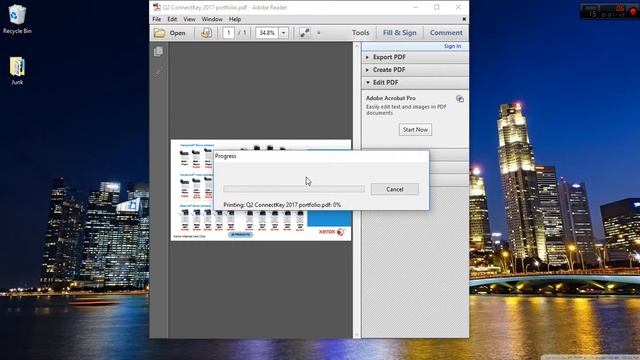Viewport: 640px width, 360px height.
Task: Click the Adobe Reader title bar icon
Action: (x=156, y=7)
